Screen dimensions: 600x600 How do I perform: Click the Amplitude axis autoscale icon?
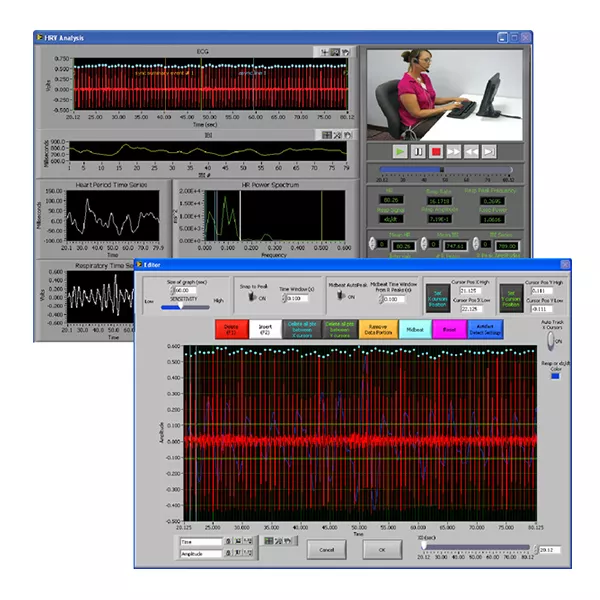[238, 553]
